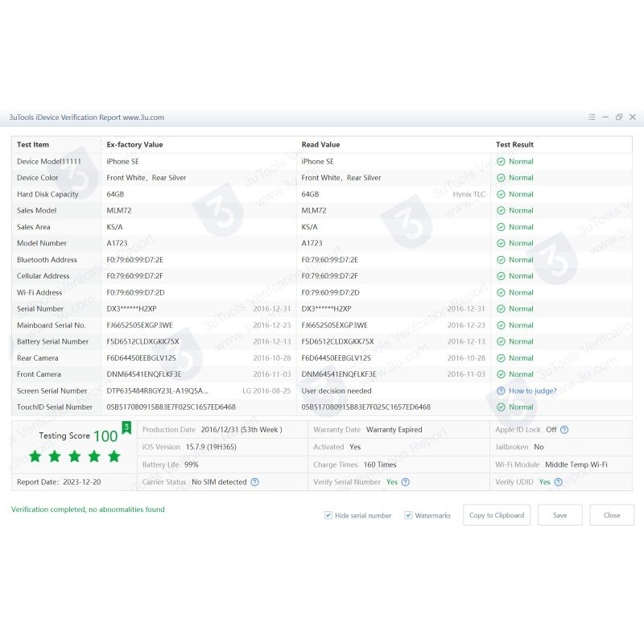Screen dimensions: 644x644
Task: Click help icon beside Carrier Status
Action: [254, 482]
